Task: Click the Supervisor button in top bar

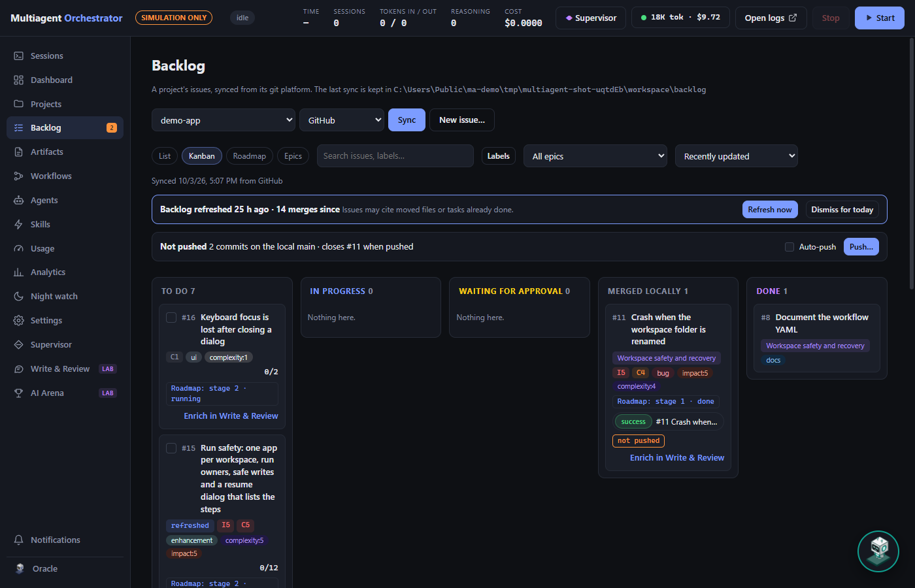Action: (x=591, y=18)
